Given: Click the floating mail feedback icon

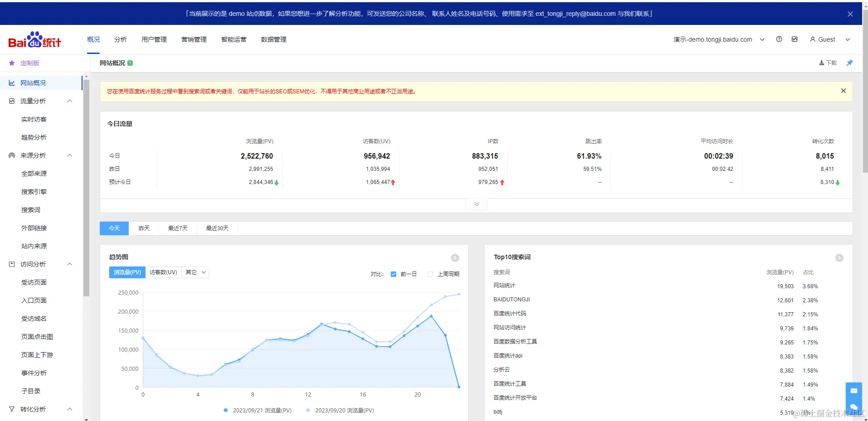Looking at the screenshot, I should point(854,391).
